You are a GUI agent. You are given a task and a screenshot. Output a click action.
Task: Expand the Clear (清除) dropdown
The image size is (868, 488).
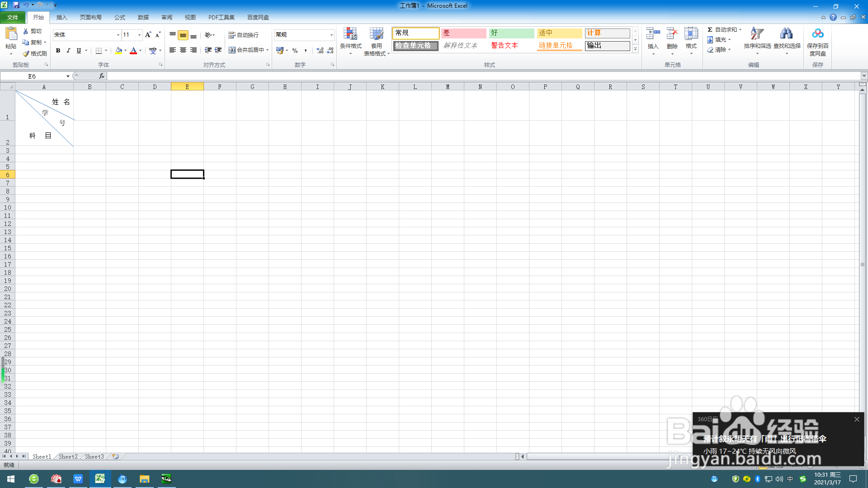point(729,50)
